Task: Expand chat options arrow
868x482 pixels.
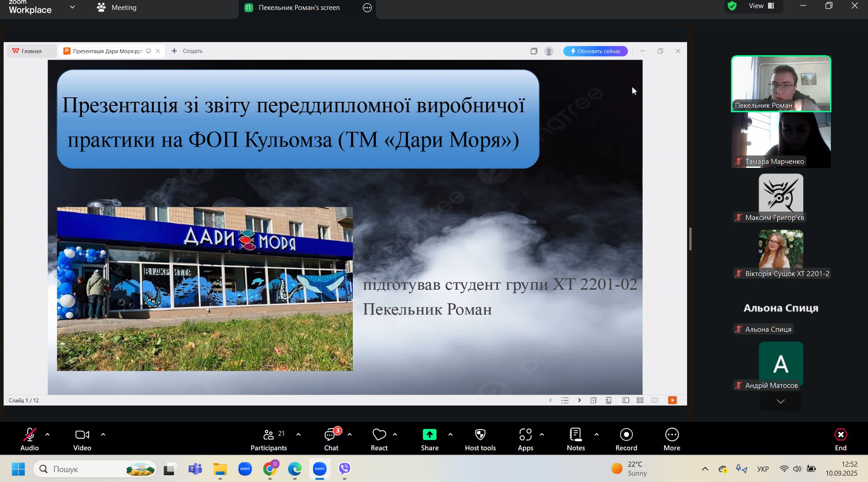Action: (350, 434)
